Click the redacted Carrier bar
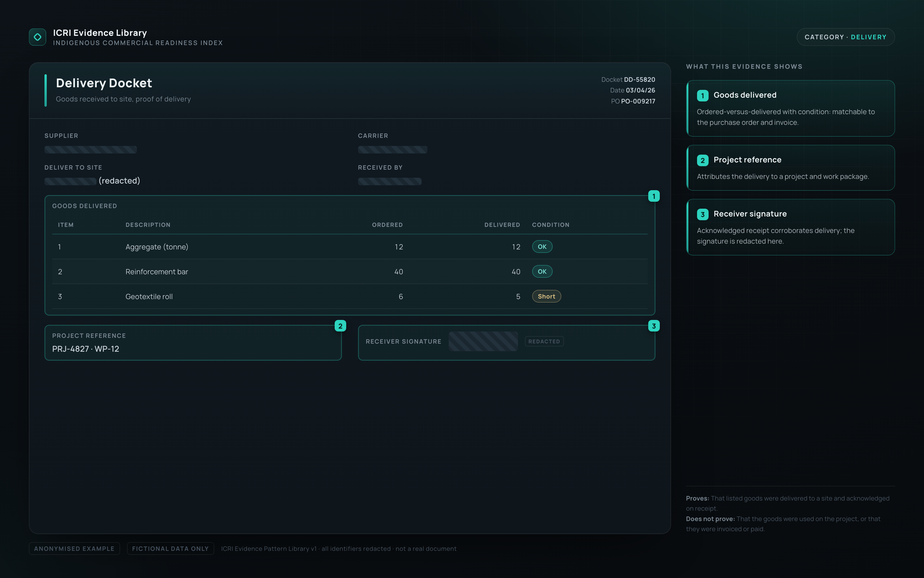The height and width of the screenshot is (578, 924). (x=392, y=149)
